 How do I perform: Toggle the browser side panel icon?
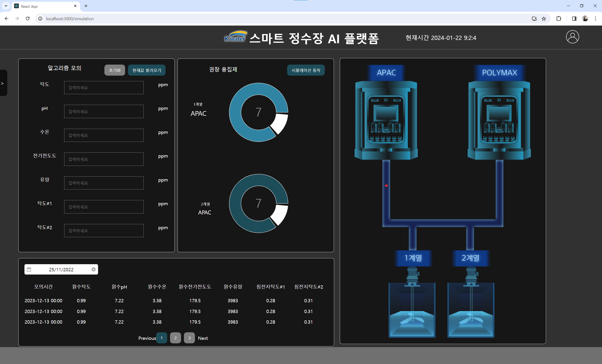[574, 19]
